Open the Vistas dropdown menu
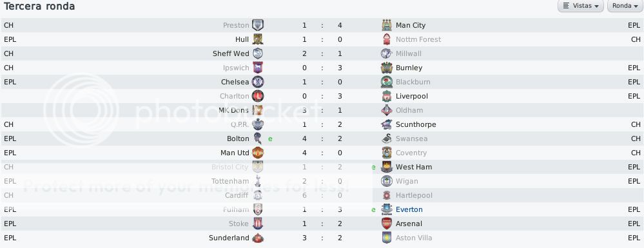Image resolution: width=644 pixels, height=248 pixels. 580,6
